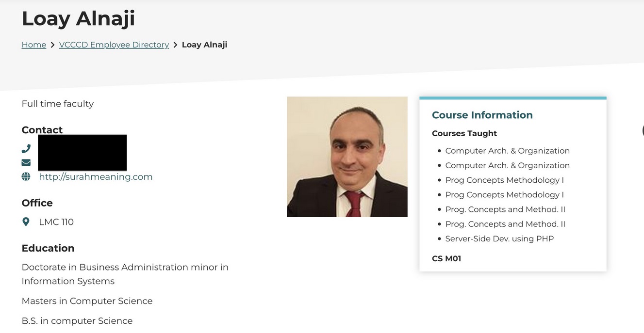
Task: Expand the Courses Taught heading
Action: pyautogui.click(x=464, y=133)
